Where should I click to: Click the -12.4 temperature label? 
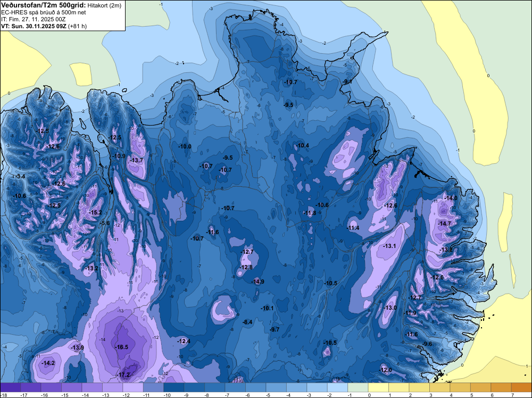(x=184, y=342)
